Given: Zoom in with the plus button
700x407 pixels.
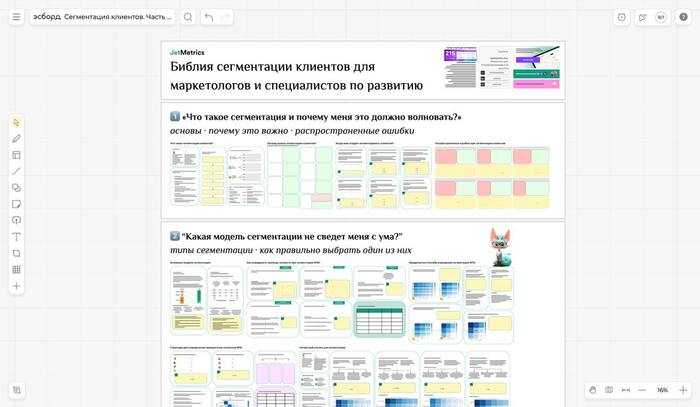Looking at the screenshot, I should coord(683,390).
